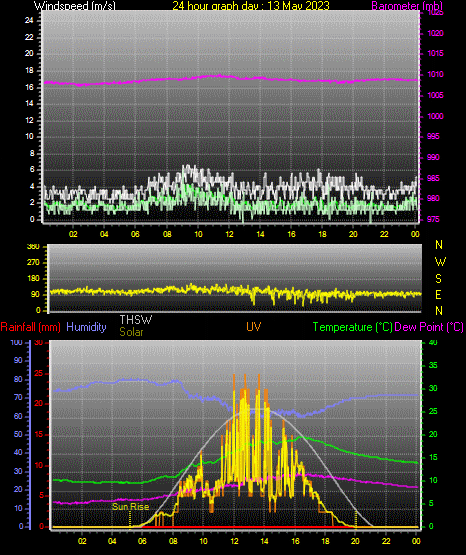Click the '24' windspeed axis value
This screenshot has height=555, width=466.
(x=29, y=21)
